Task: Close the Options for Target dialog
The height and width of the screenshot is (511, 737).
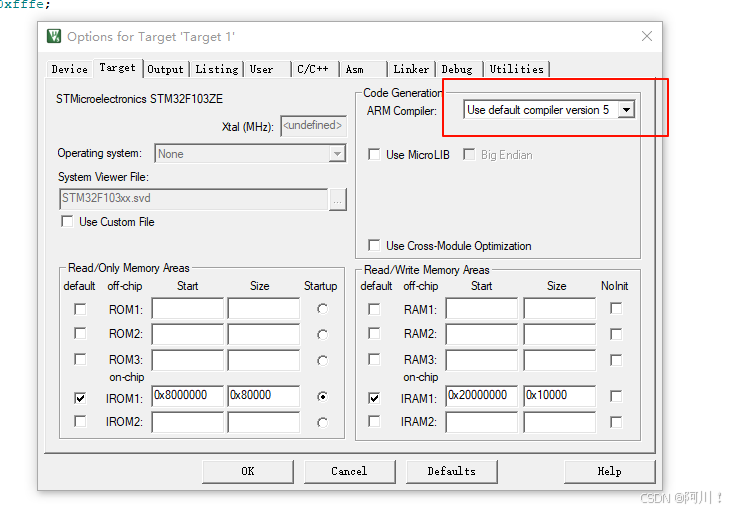Action: click(x=647, y=36)
